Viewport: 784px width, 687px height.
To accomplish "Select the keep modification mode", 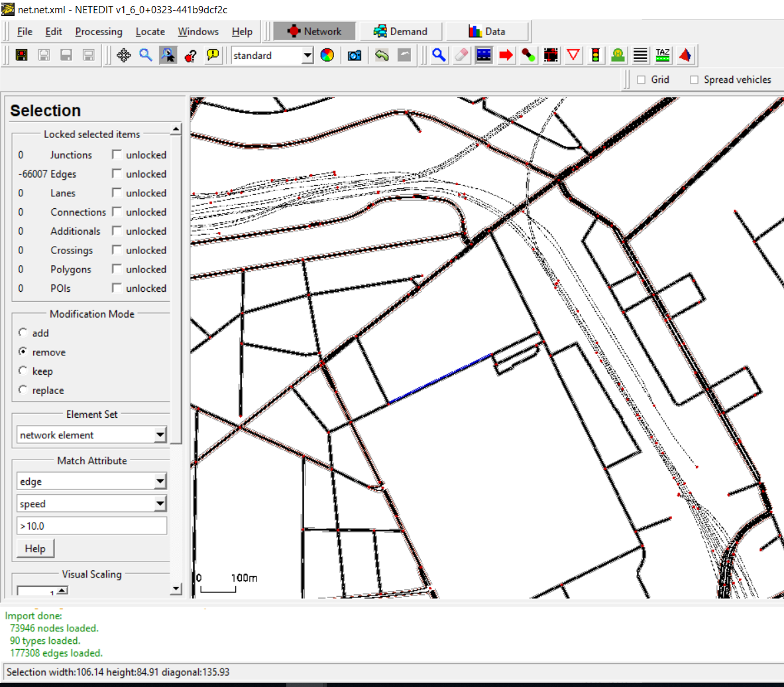I will point(23,371).
